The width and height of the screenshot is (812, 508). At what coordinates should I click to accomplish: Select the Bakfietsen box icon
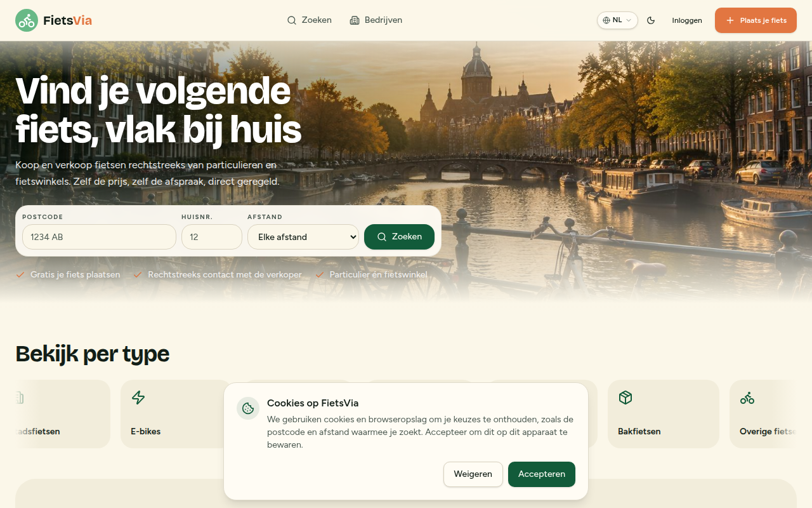[625, 398]
